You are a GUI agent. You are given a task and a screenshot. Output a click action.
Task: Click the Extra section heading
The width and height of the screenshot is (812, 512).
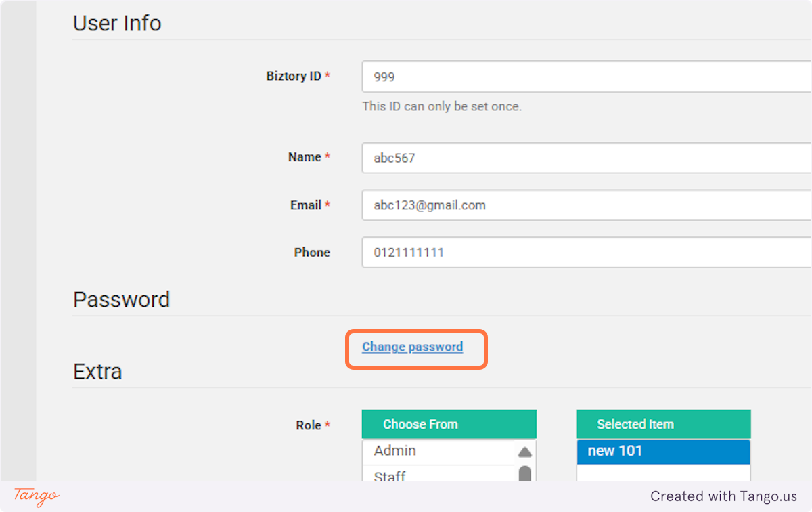pyautogui.click(x=97, y=372)
